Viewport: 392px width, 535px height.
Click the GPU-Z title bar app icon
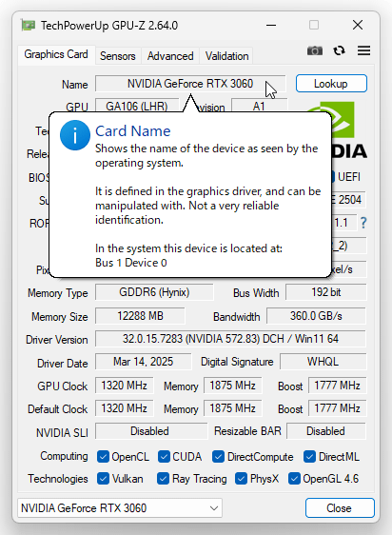(29, 26)
